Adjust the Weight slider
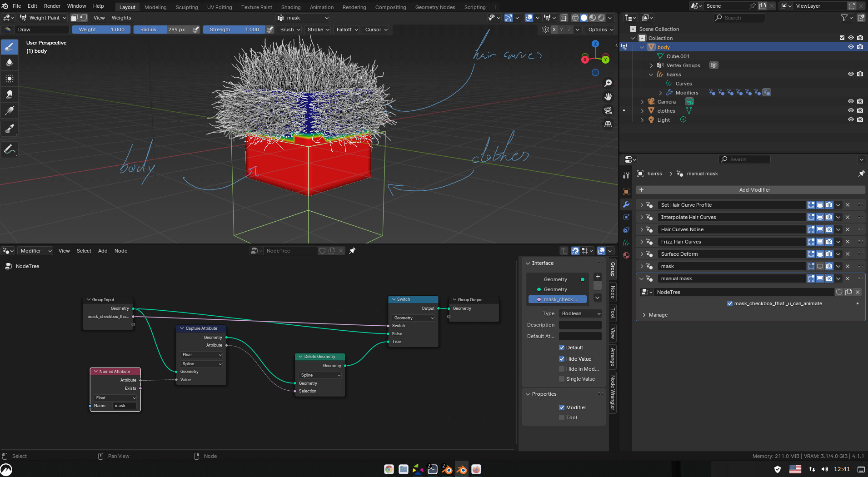Viewport: 868px width, 477px height. click(x=101, y=30)
